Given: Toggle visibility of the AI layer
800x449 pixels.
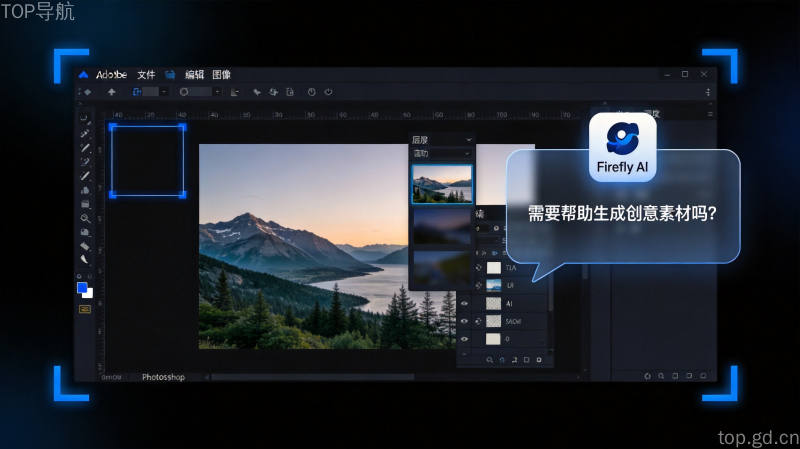Looking at the screenshot, I should [464, 304].
